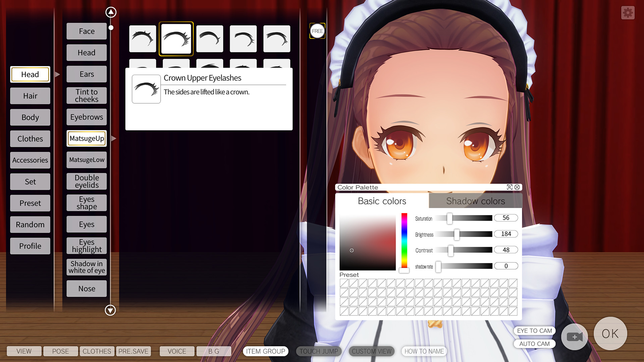This screenshot has width=644, height=362.
Task: Select the FREE color option icon
Action: (x=317, y=31)
